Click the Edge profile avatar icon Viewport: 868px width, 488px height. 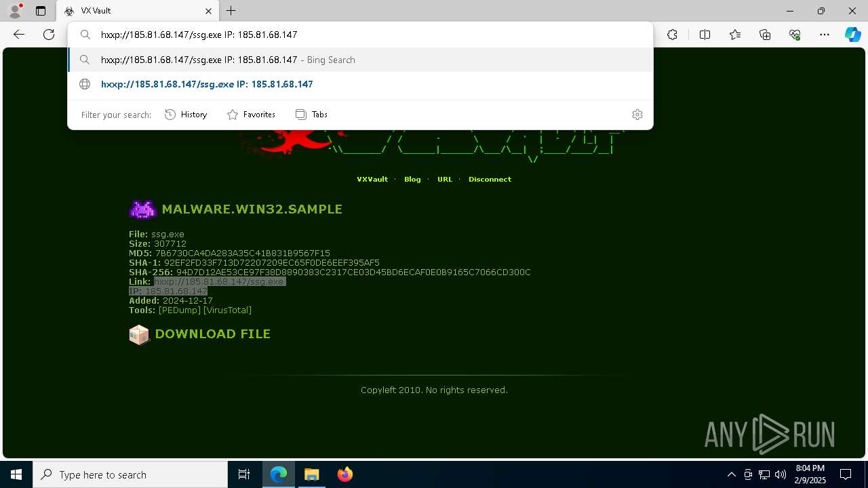[x=14, y=11]
